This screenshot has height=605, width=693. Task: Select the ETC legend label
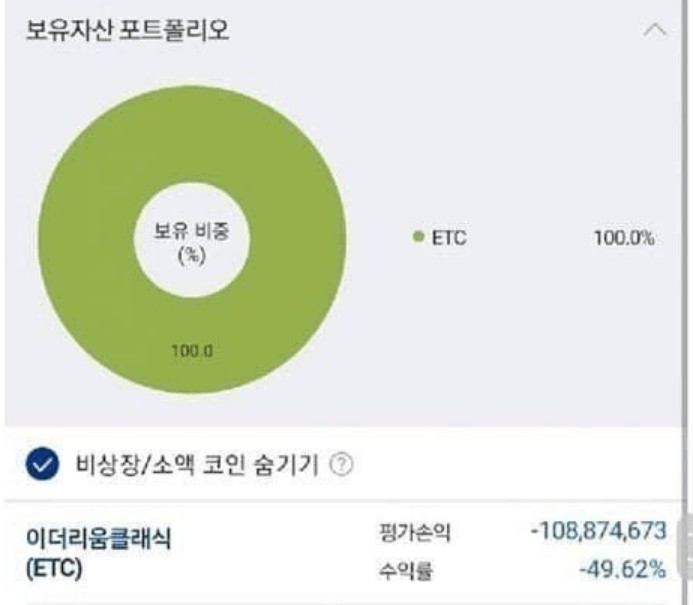coord(449,238)
